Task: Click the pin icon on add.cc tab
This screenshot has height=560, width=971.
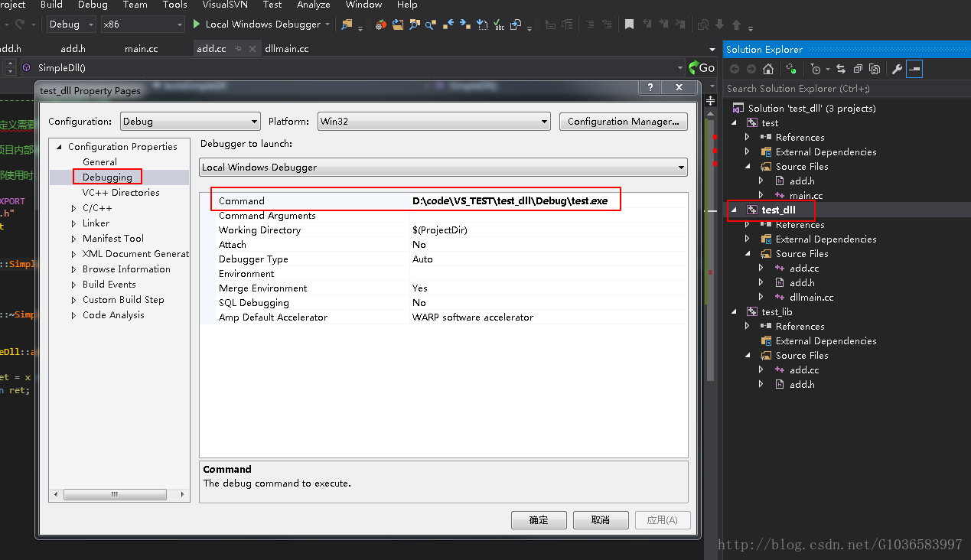Action: pos(238,48)
